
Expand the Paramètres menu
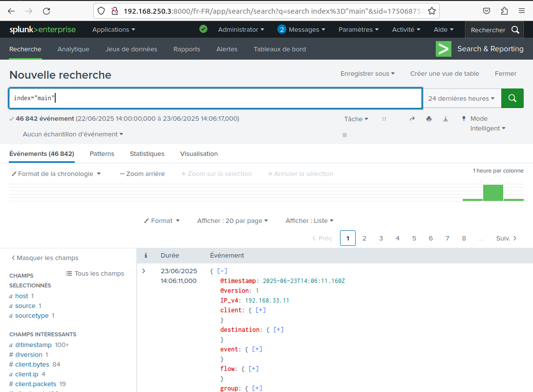point(359,30)
